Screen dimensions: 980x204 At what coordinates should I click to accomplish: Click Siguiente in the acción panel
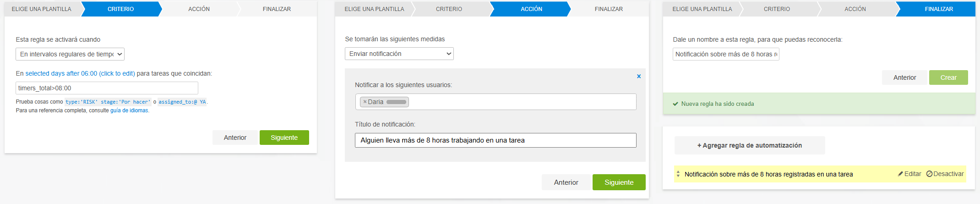coord(619,182)
